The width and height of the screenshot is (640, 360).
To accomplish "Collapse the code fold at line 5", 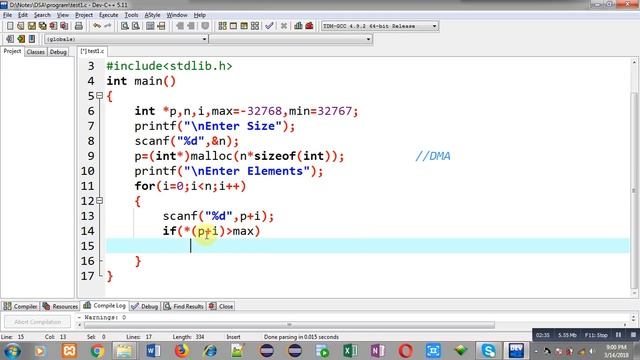I will 99,96.
